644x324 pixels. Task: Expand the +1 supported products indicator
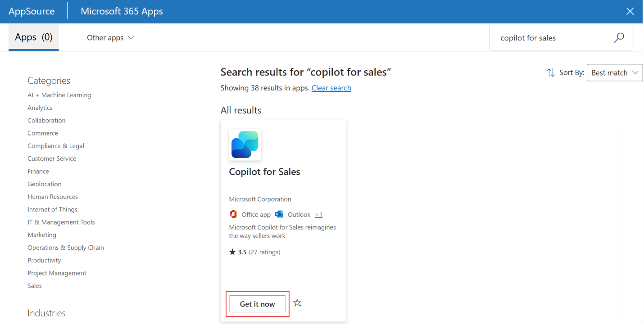point(318,214)
